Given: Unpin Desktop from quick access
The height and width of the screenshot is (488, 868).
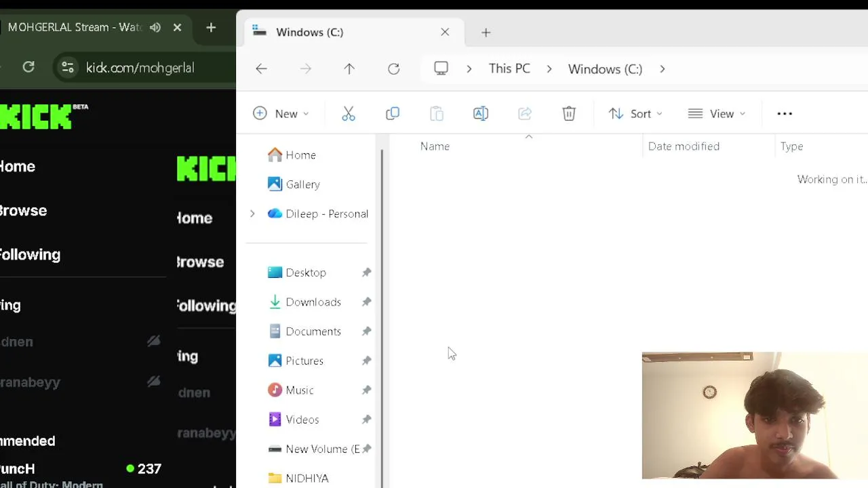Looking at the screenshot, I should [366, 272].
